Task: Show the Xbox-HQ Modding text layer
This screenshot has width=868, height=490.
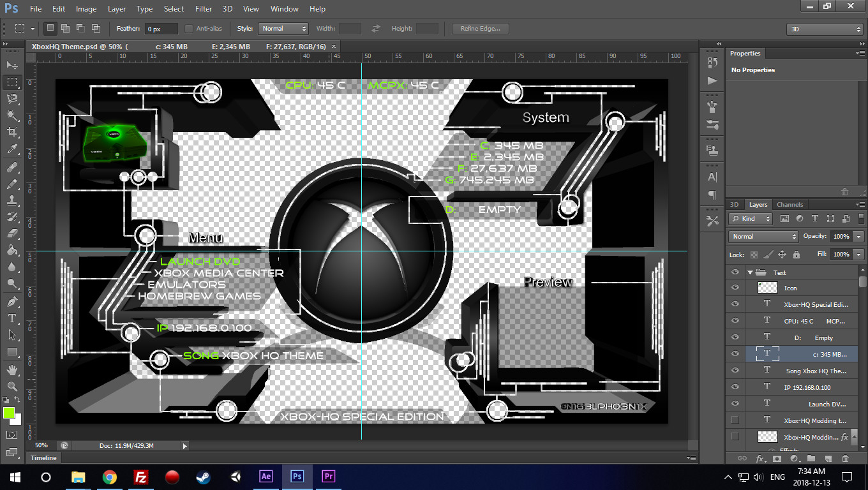Action: coord(735,420)
